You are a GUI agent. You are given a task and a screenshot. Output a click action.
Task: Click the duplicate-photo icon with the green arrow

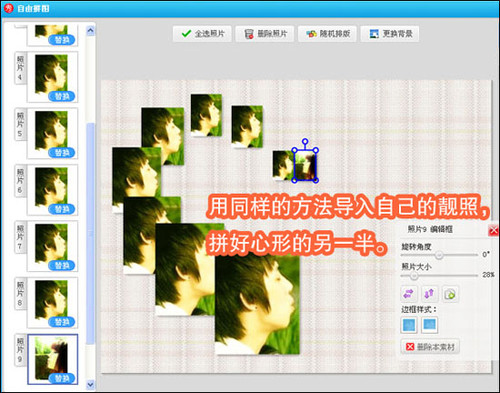coord(450,294)
